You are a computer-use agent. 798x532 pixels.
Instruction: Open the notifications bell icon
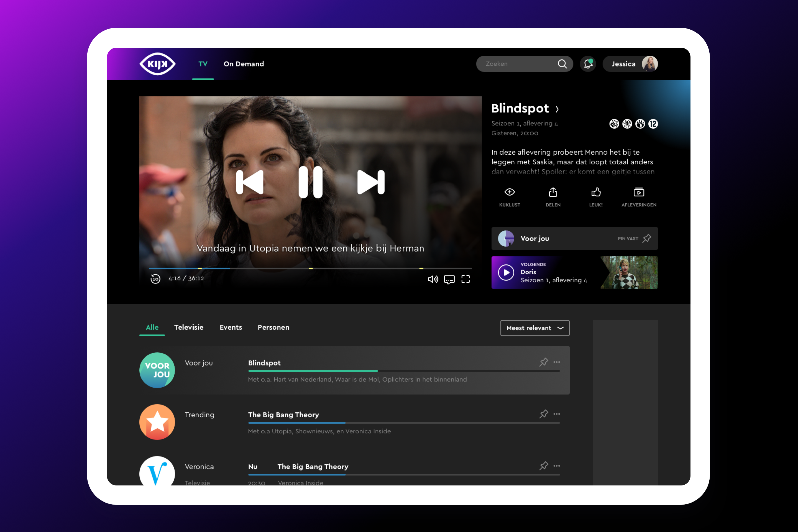588,64
